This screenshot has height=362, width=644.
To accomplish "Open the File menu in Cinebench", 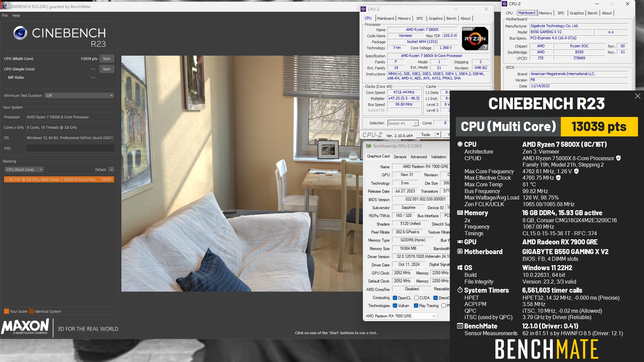I will (x=5, y=15).
